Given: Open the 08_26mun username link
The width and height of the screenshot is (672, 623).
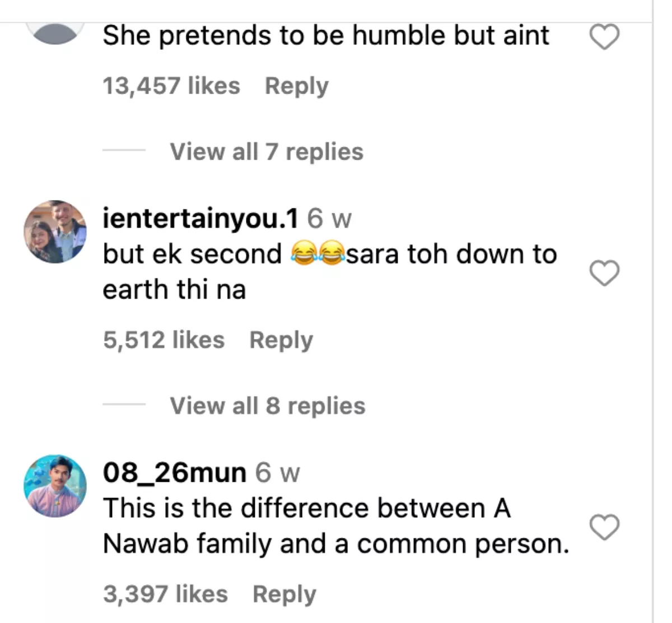Looking at the screenshot, I should pyautogui.click(x=174, y=473).
